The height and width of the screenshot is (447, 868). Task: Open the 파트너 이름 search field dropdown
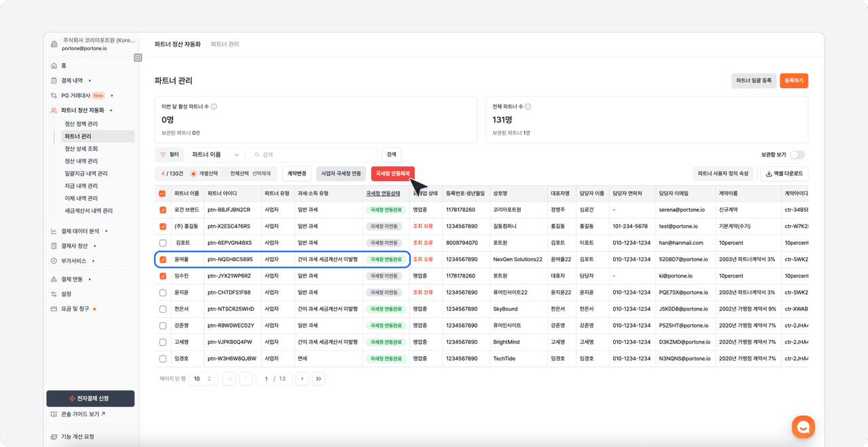point(216,155)
